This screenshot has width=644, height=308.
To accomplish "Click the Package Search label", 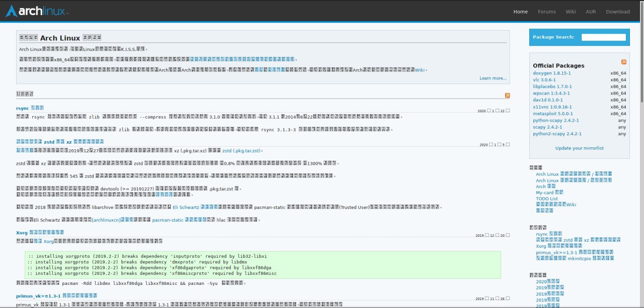I will [553, 37].
